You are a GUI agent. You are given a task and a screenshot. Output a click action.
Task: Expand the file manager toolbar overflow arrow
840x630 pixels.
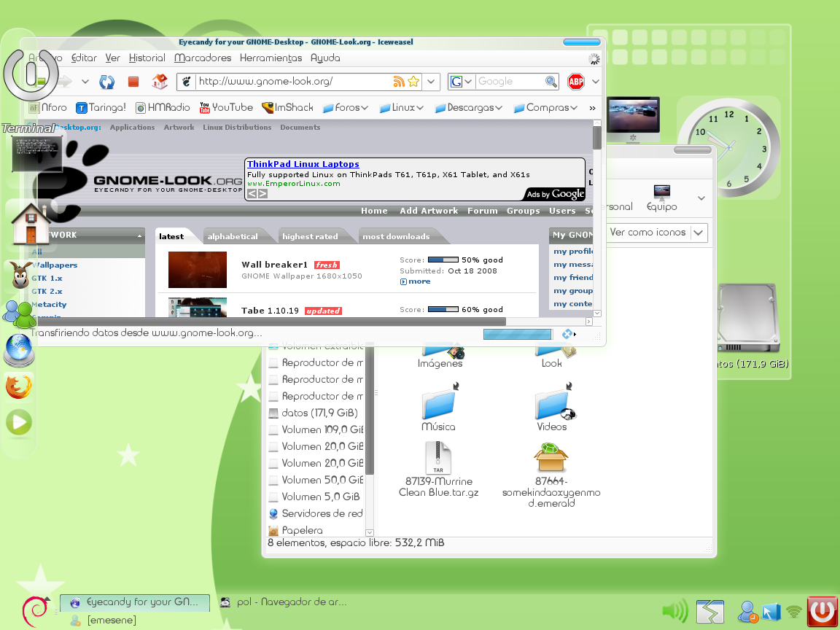[701, 198]
